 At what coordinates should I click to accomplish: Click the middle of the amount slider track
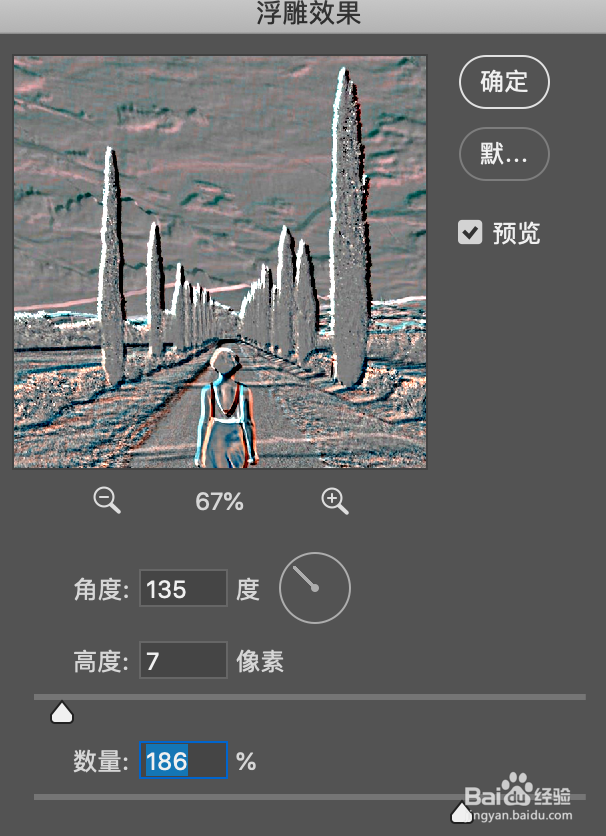point(310,797)
